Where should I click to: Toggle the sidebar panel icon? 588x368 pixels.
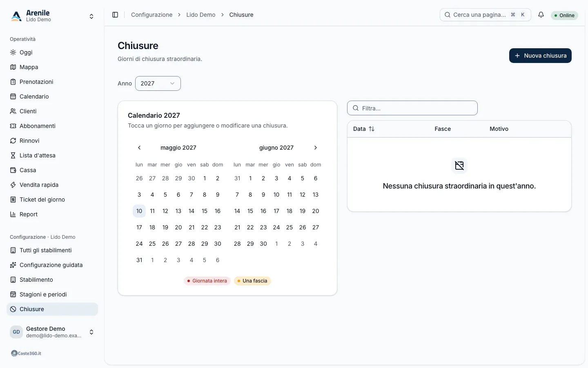pyautogui.click(x=115, y=15)
